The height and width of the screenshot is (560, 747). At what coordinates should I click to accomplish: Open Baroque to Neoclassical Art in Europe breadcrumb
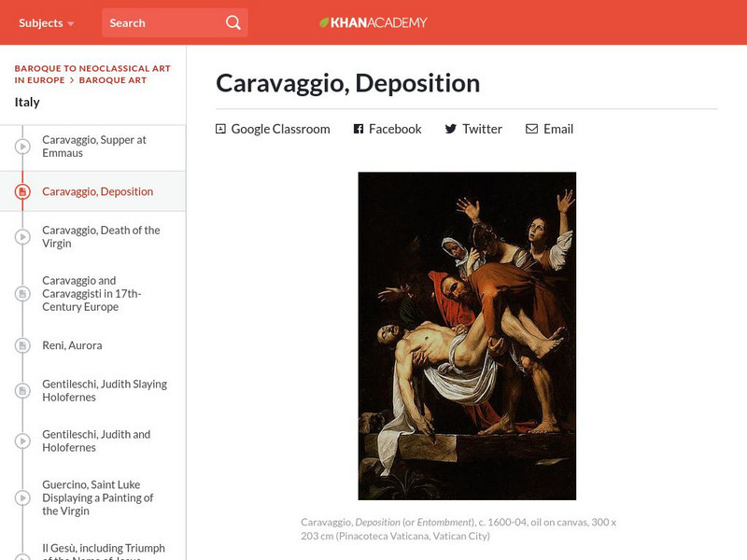(92, 74)
